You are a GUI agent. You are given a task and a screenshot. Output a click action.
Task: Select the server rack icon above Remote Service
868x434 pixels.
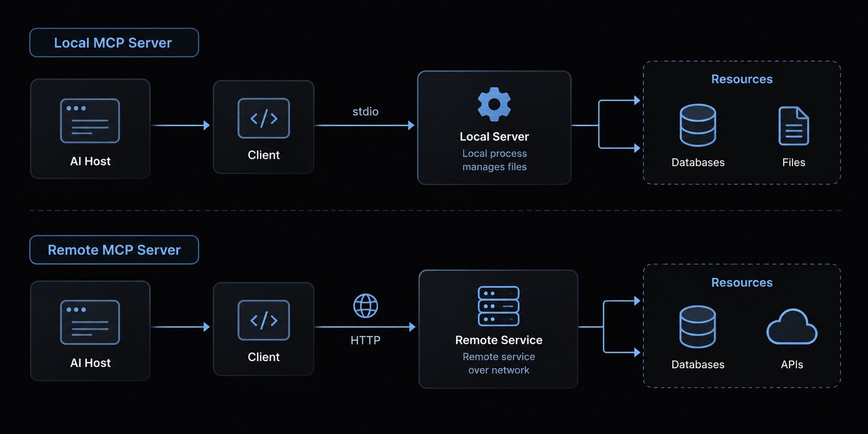(x=499, y=306)
